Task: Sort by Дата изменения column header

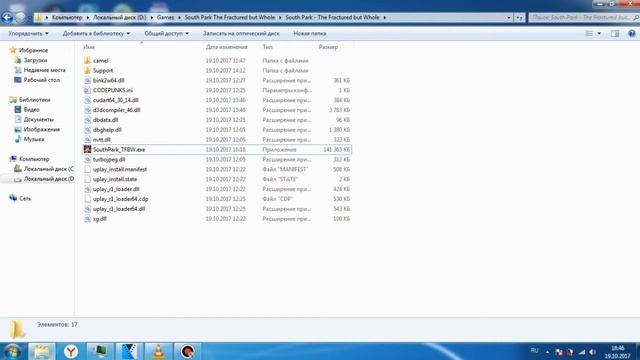Action: (227, 47)
